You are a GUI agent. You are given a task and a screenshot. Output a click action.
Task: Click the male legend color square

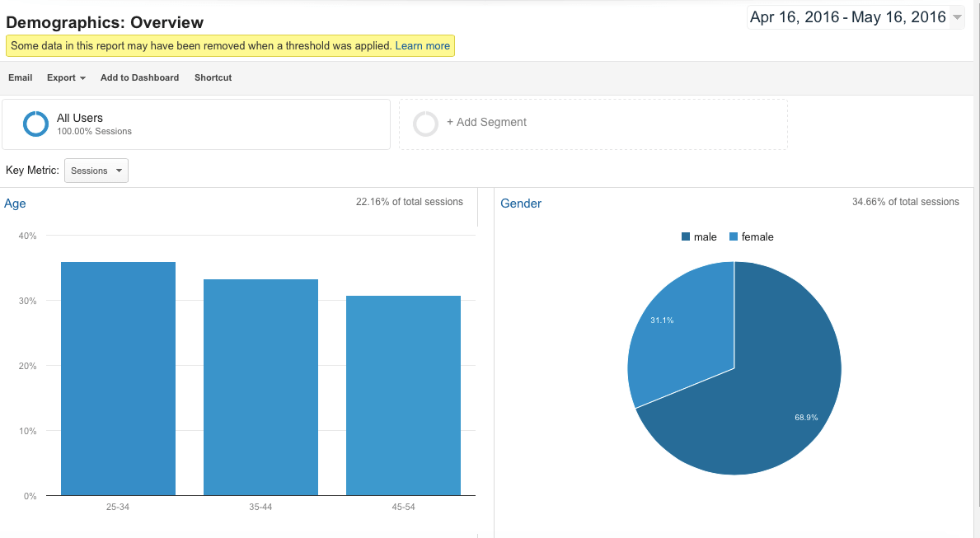(686, 237)
